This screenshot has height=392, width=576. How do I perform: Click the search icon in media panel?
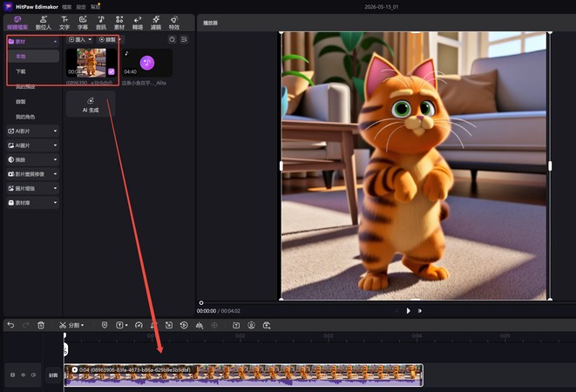tap(172, 40)
